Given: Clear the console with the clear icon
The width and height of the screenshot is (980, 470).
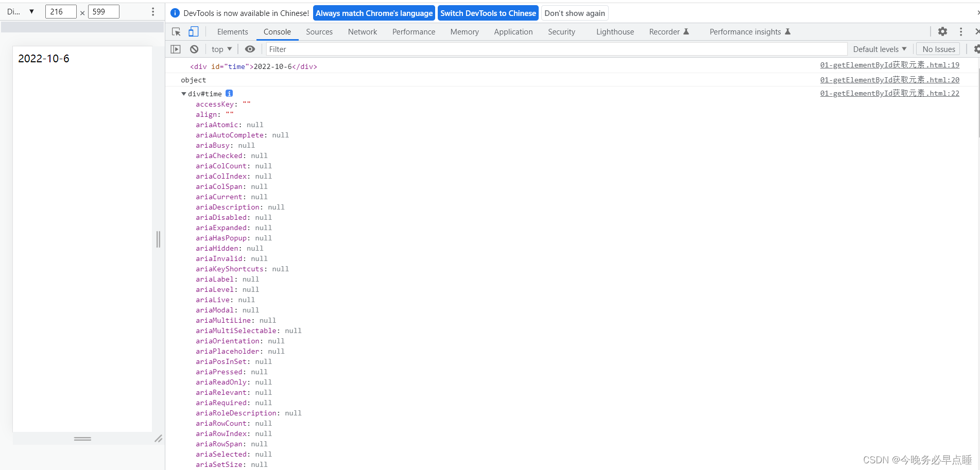Looking at the screenshot, I should (x=194, y=49).
